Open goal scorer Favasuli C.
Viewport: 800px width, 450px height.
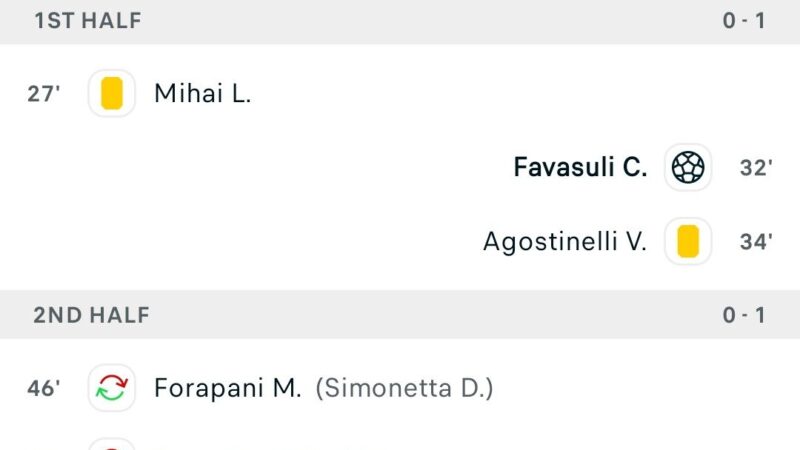point(580,167)
